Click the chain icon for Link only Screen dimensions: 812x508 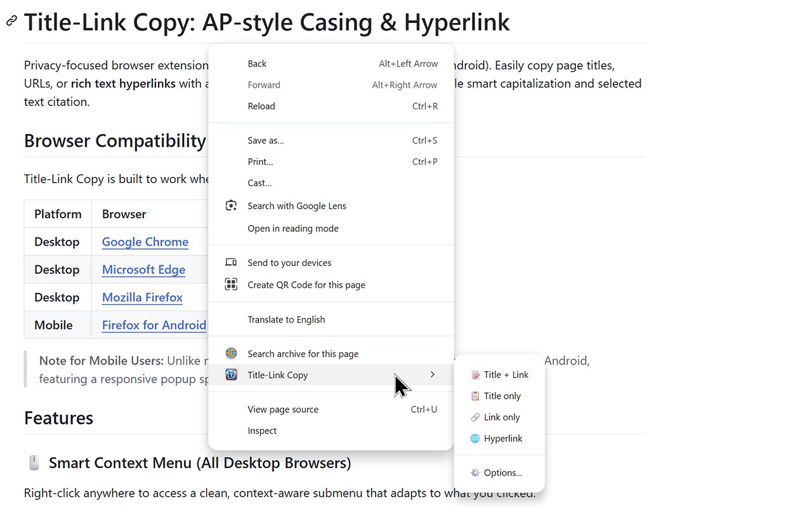tap(475, 417)
